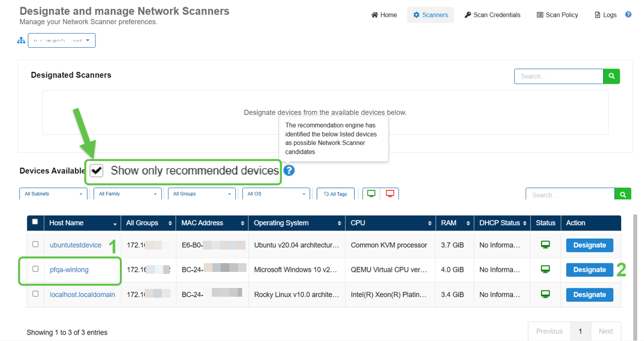
Task: Click 'Microsoft Windows 10 v2…' cell
Action: pyautogui.click(x=296, y=269)
